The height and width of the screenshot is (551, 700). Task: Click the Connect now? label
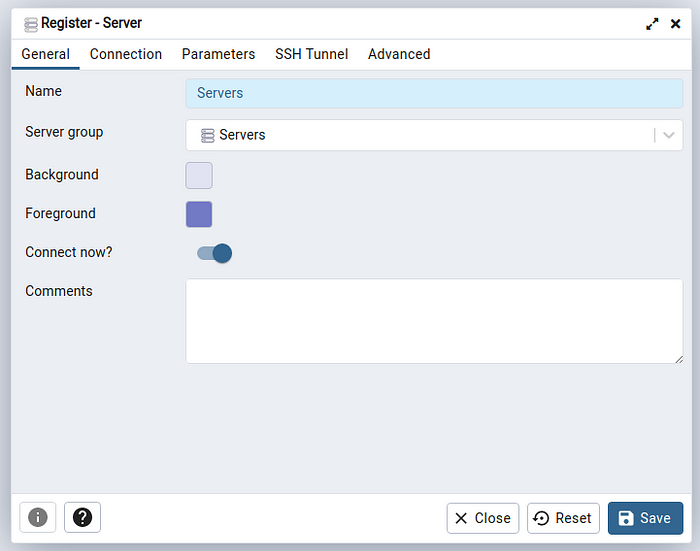(69, 252)
